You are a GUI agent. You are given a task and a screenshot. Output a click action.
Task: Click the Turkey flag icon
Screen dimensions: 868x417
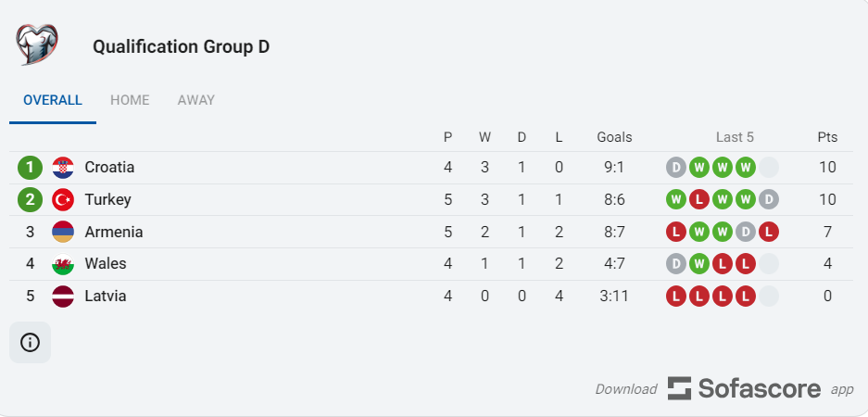click(x=63, y=200)
